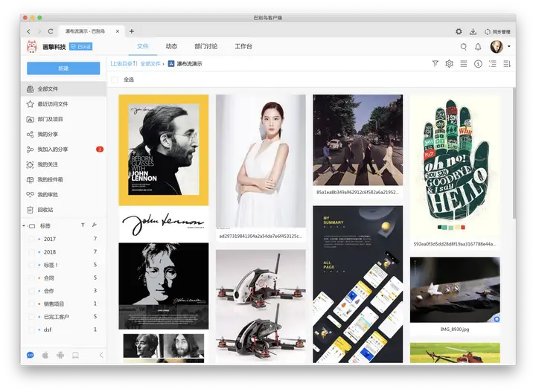536x392 pixels.
Task: Click the browser back arrow
Action: 29,31
